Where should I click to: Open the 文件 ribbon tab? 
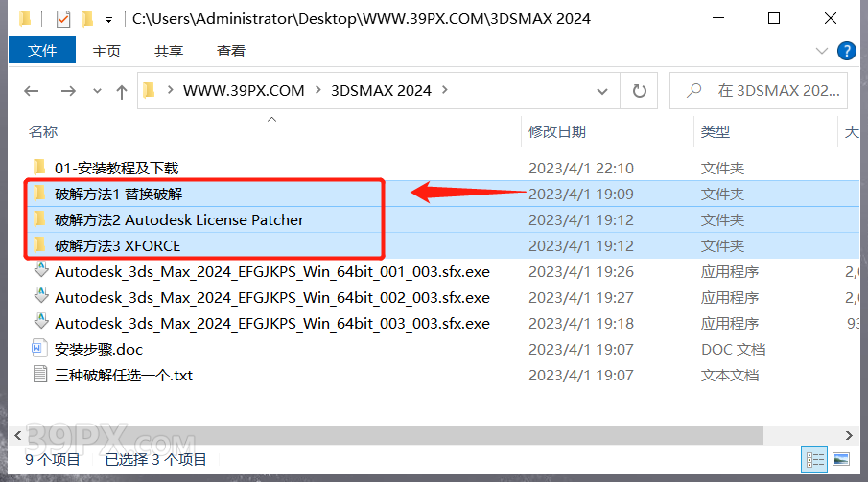coord(42,51)
